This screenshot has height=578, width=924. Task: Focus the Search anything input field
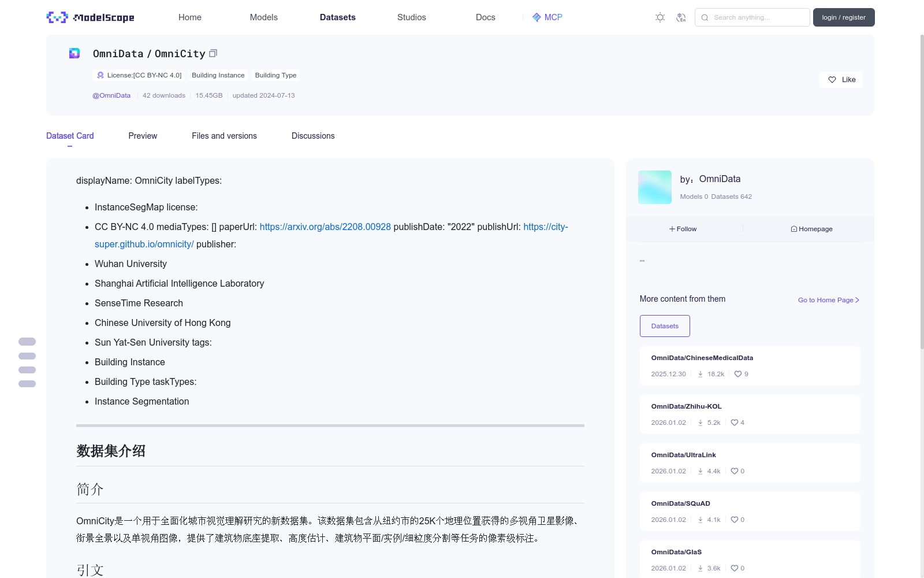[x=752, y=17]
